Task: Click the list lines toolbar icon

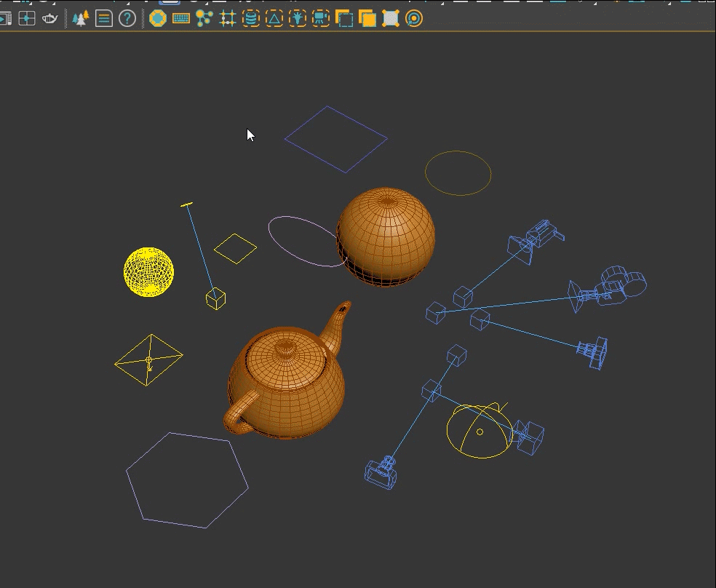Action: 104,18
